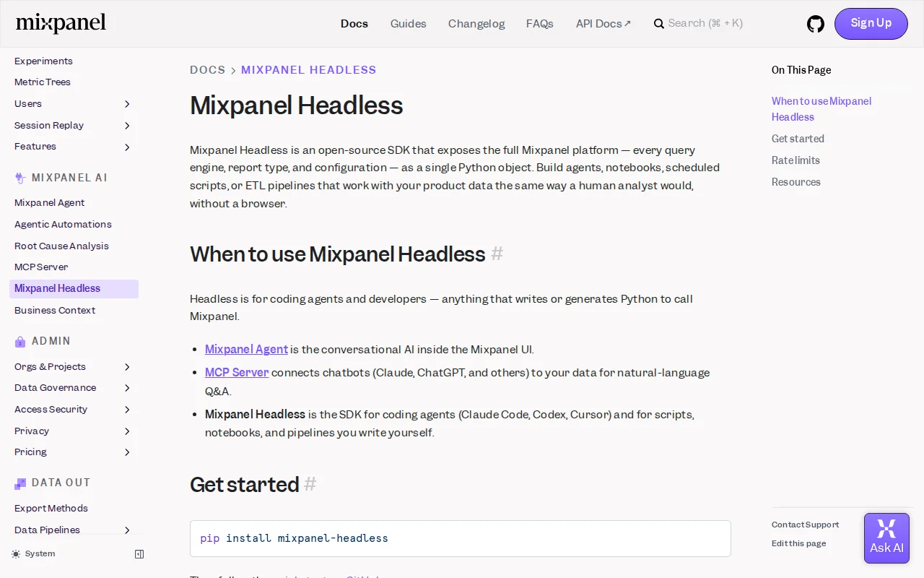Open the Ask AI chat widget
This screenshot has width=924, height=578.
click(x=886, y=538)
